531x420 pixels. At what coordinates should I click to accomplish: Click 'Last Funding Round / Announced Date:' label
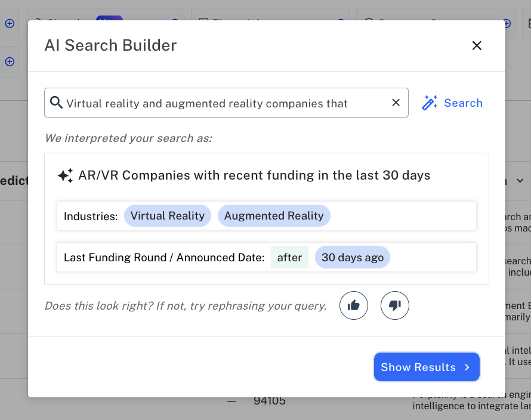[x=164, y=257]
